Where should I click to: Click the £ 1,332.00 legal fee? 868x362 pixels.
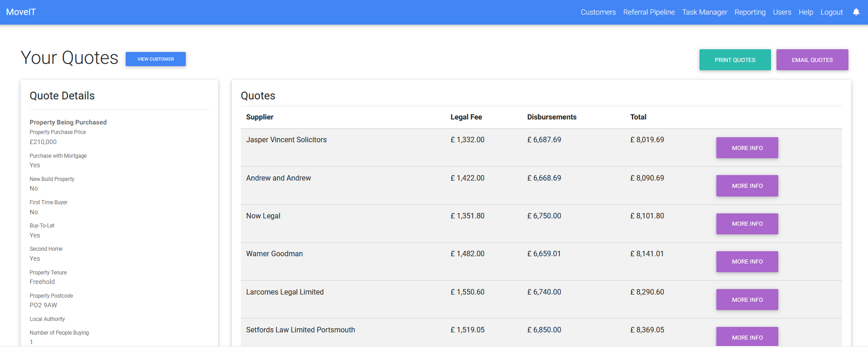[467, 140]
